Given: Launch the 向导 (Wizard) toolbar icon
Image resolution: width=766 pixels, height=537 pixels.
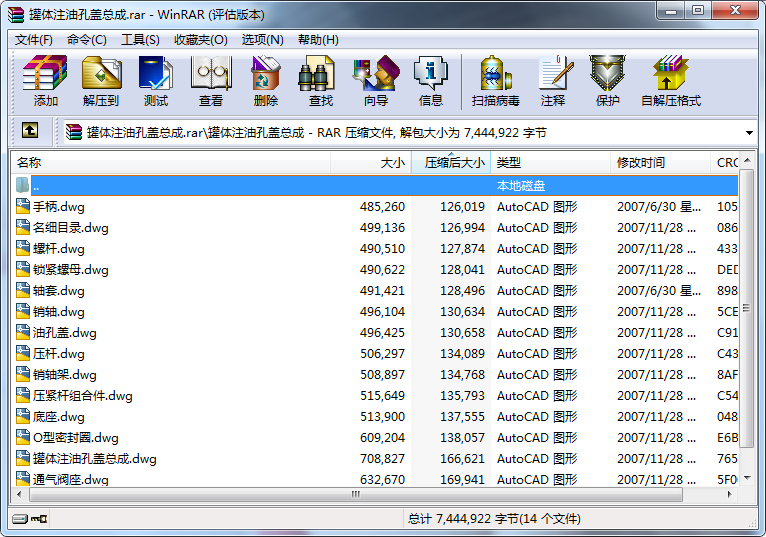Looking at the screenshot, I should [376, 73].
